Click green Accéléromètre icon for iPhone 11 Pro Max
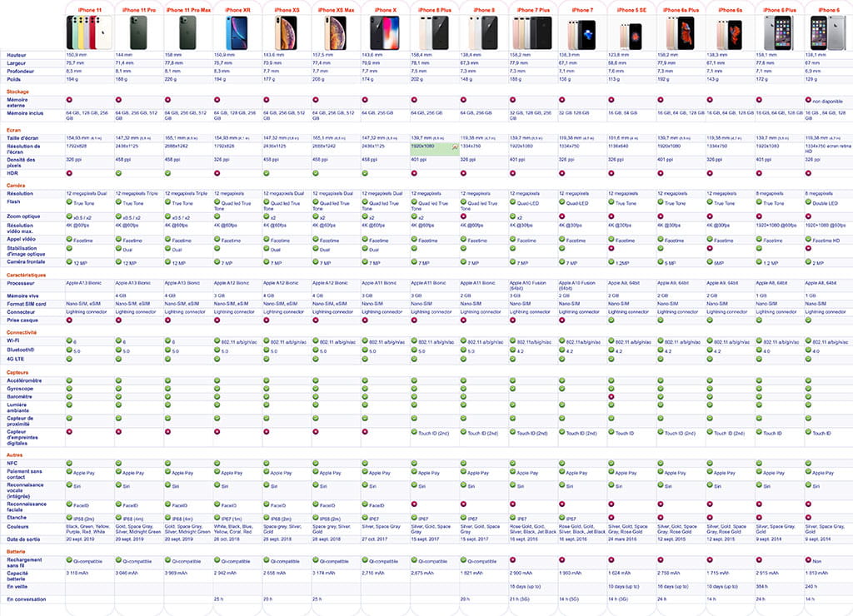This screenshot has height=616, width=853. pyautogui.click(x=167, y=380)
